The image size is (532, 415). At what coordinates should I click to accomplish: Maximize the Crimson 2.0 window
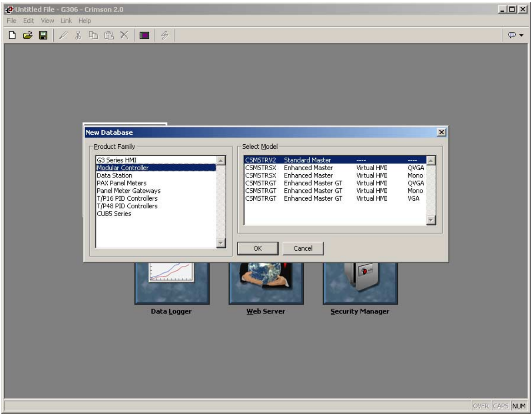(512, 10)
